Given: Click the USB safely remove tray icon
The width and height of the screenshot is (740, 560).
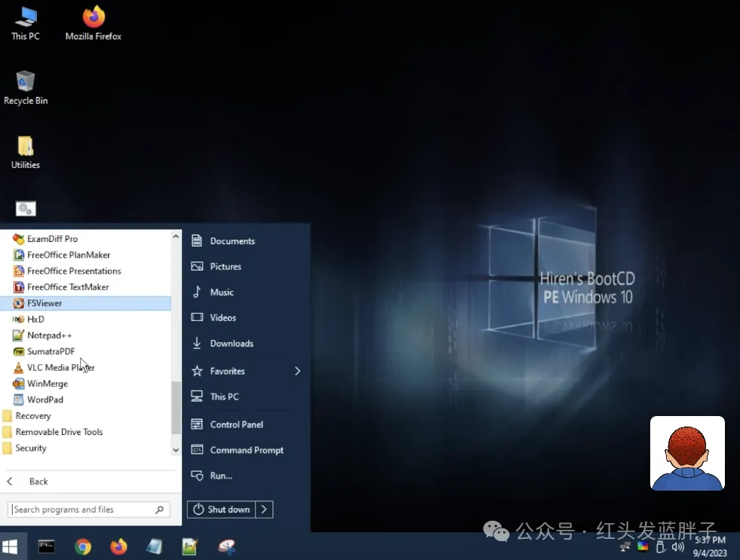Looking at the screenshot, I should click(x=661, y=546).
